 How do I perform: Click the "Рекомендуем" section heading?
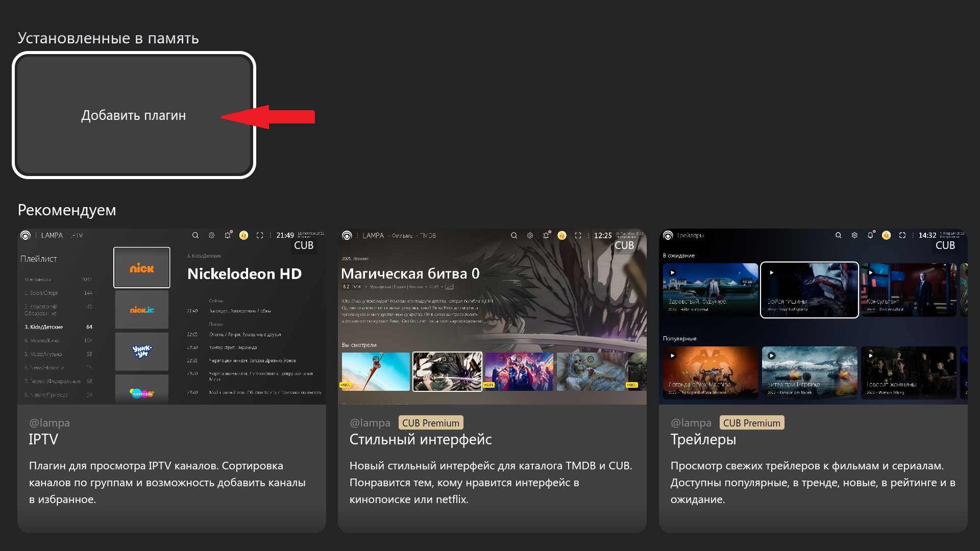67,210
